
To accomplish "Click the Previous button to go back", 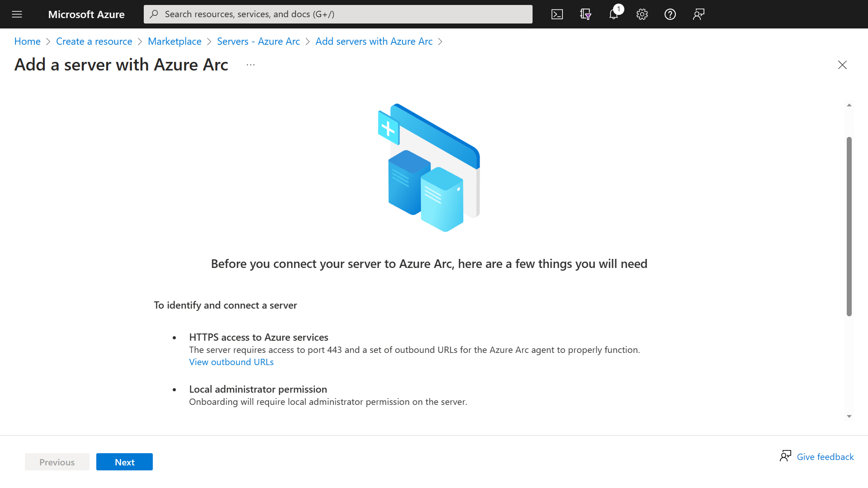I will [57, 462].
